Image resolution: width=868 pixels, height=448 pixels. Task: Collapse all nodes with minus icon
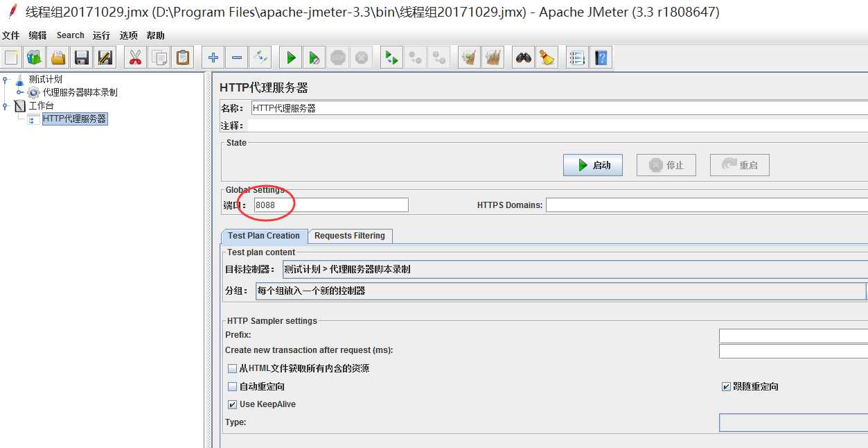tap(237, 58)
